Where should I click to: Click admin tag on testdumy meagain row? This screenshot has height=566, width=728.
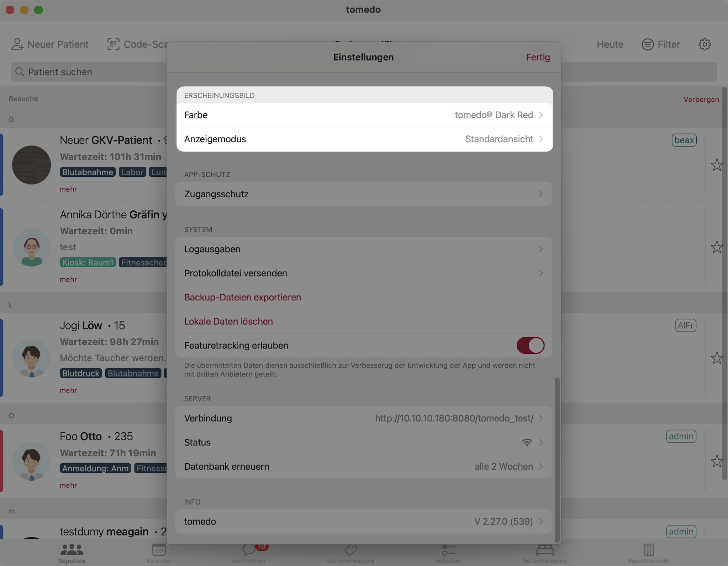[x=681, y=532]
